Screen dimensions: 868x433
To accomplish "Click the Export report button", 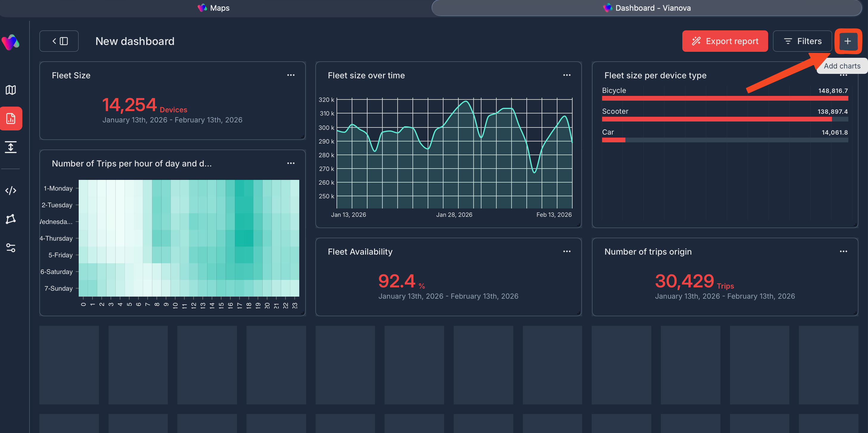I will 725,41.
